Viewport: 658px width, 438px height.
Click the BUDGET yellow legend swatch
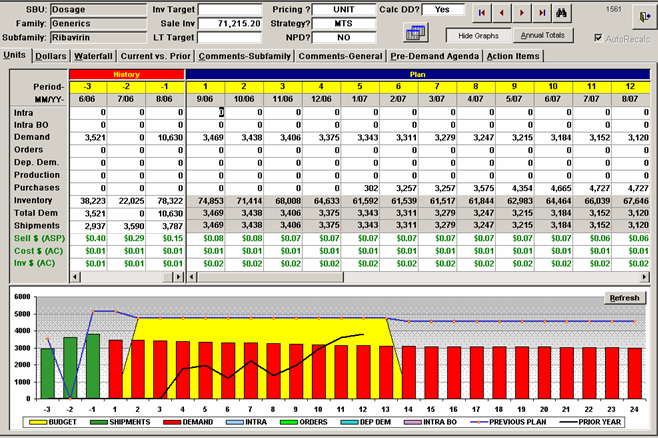pyautogui.click(x=38, y=422)
